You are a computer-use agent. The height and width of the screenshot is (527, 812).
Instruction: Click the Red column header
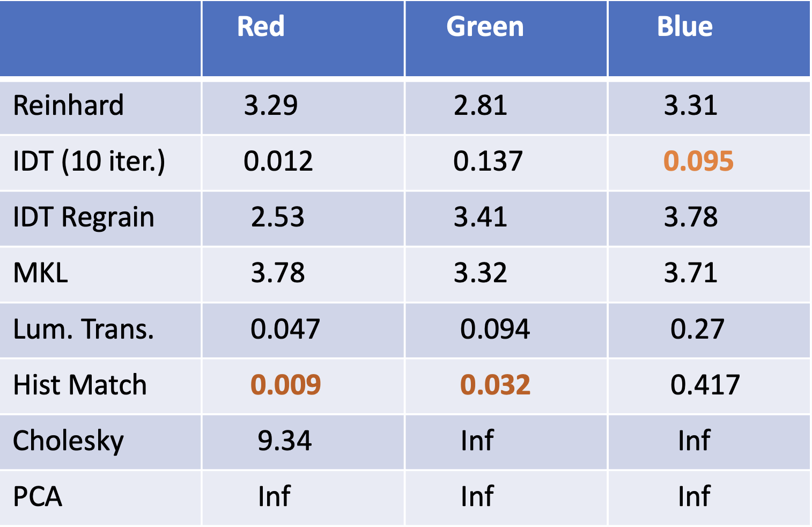pyautogui.click(x=261, y=27)
